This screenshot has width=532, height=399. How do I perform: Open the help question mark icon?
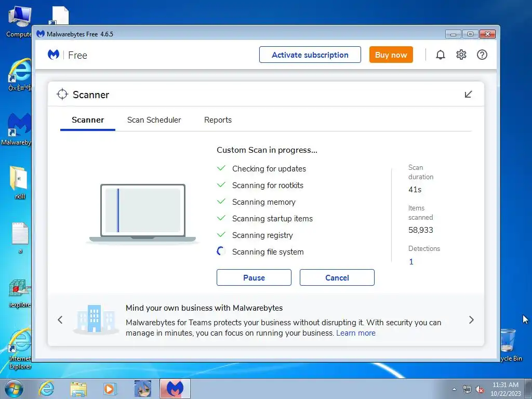click(x=482, y=55)
